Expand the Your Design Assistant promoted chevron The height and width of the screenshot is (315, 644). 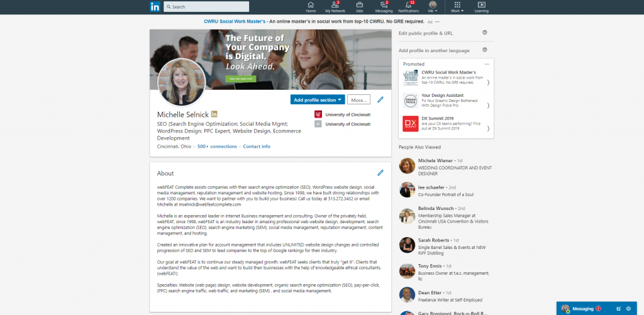[488, 106]
